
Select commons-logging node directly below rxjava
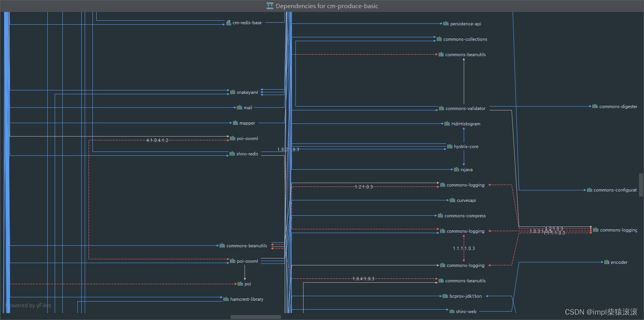(462, 185)
